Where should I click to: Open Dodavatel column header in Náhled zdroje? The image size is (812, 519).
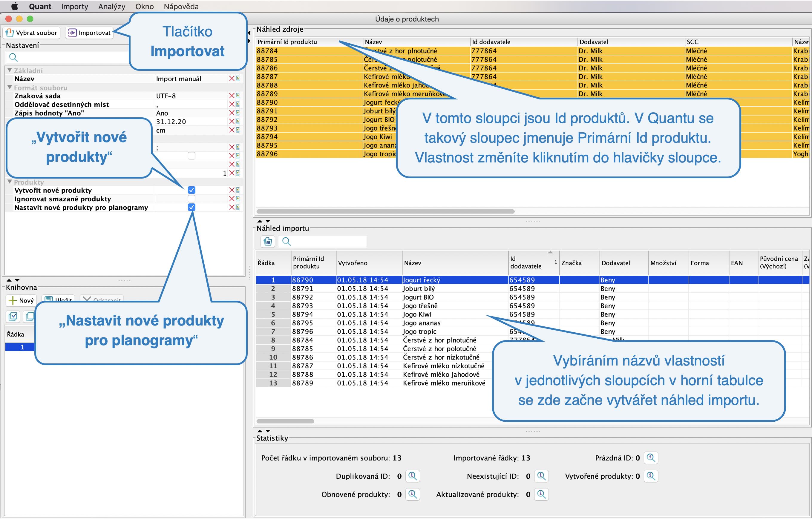(x=631, y=42)
